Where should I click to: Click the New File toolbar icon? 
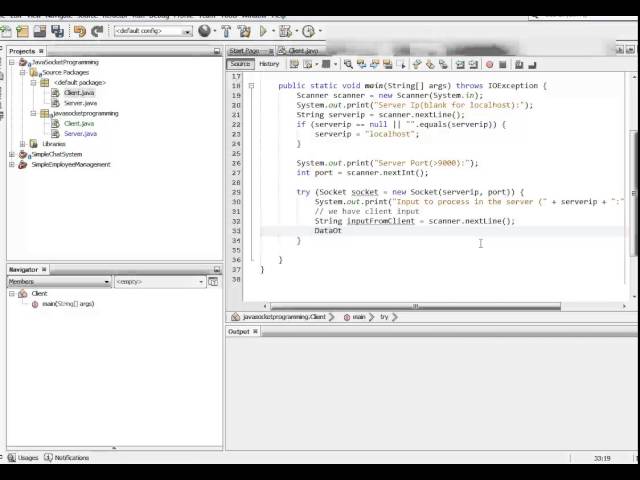pos(6,31)
